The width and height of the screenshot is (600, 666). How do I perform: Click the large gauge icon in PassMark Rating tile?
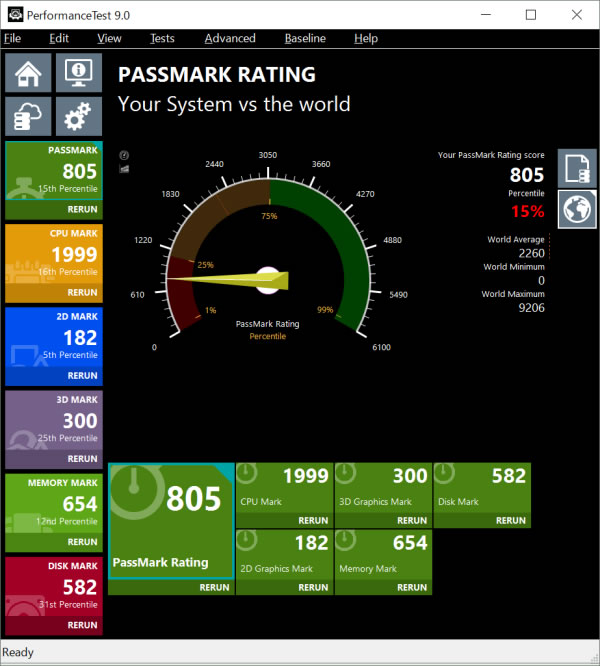pos(136,492)
